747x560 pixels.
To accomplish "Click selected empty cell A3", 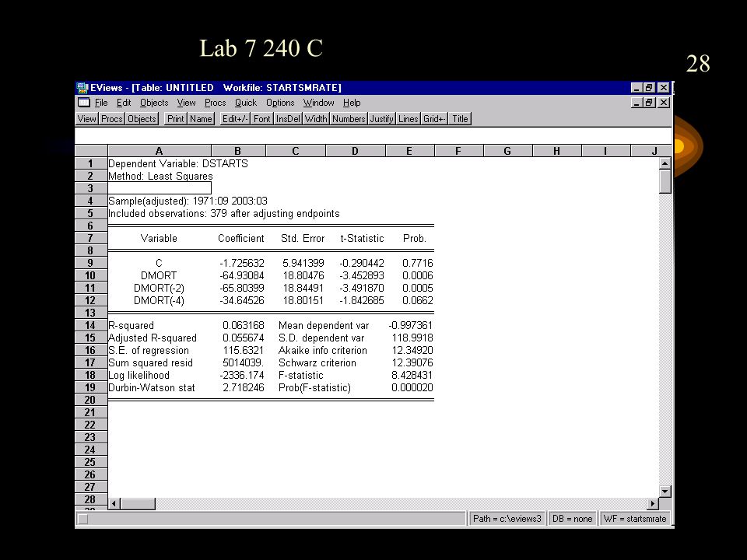I will [x=160, y=188].
